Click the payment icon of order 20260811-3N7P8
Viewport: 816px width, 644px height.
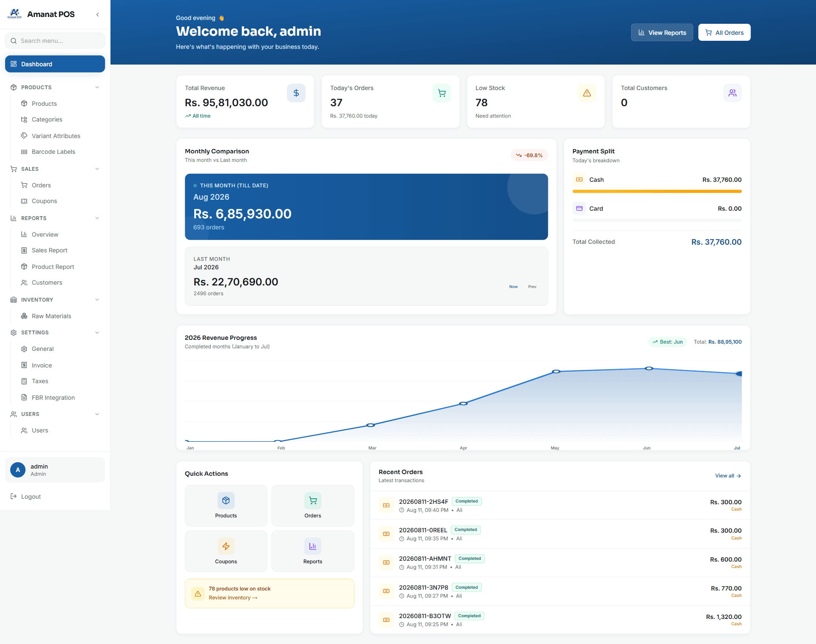pyautogui.click(x=386, y=591)
